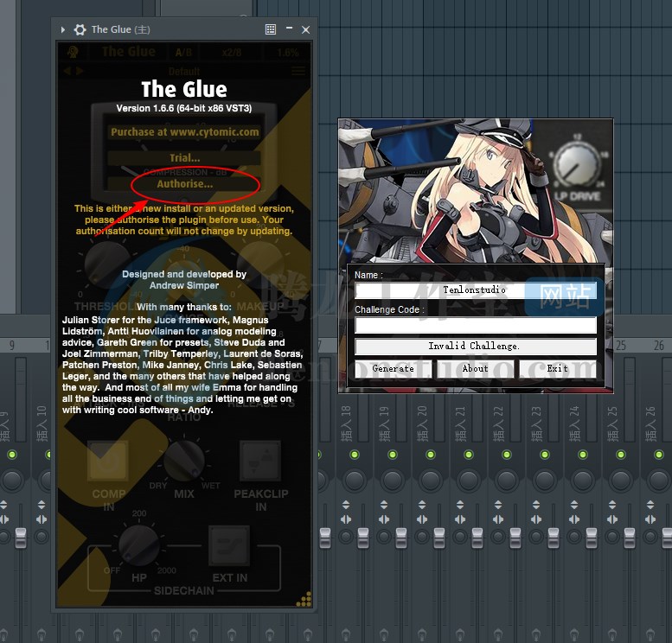The image size is (672, 643).
Task: Click the dotted resize corner of The Glue
Action: 304,600
